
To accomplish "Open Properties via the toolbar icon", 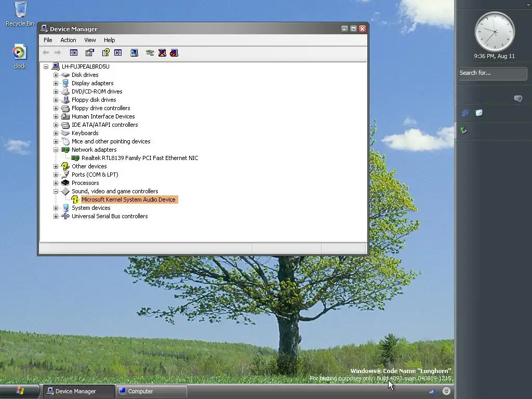I will (x=89, y=52).
